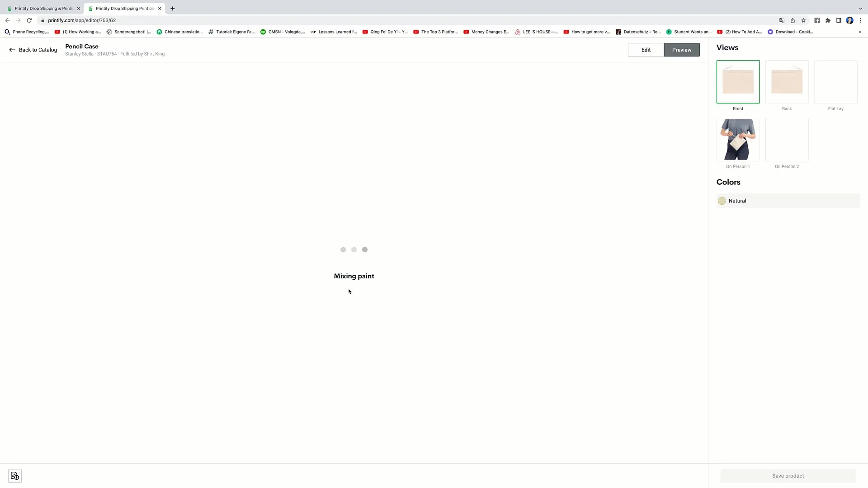Click Save product button bottom right
This screenshot has height=488, width=868.
pyautogui.click(x=788, y=475)
